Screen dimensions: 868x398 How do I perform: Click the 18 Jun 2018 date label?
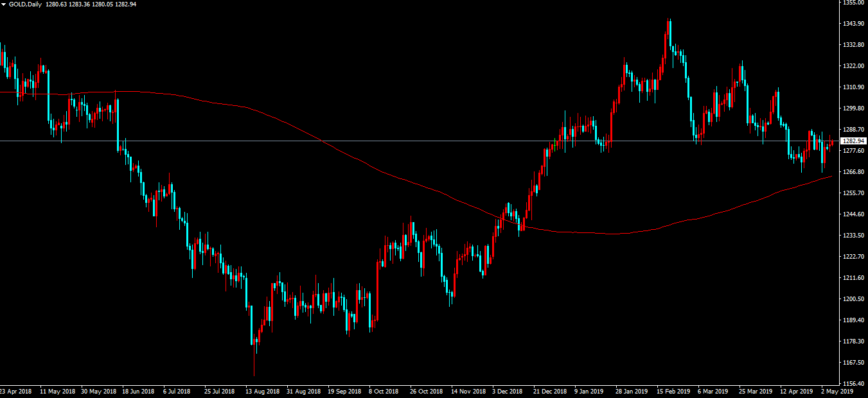click(x=138, y=390)
